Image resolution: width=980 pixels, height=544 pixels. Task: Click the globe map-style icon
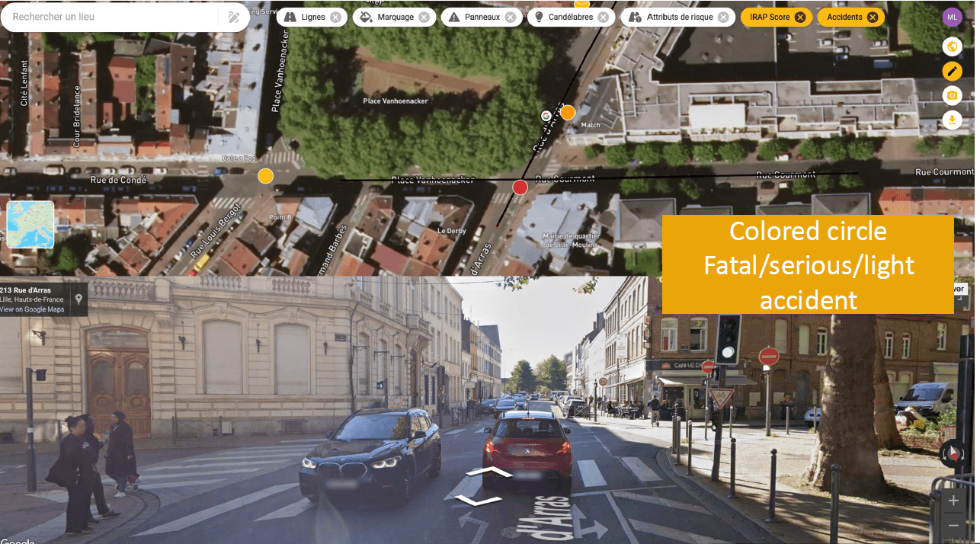click(x=952, y=47)
